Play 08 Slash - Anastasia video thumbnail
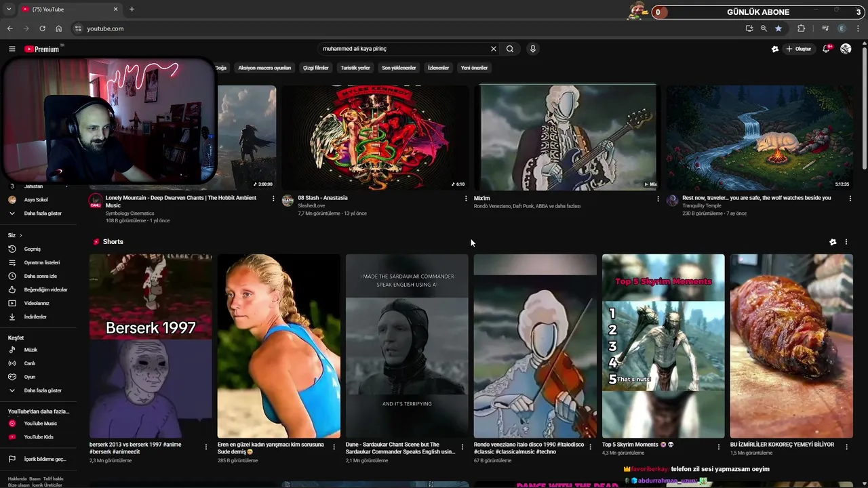Image resolution: width=868 pixels, height=488 pixels. tap(375, 137)
